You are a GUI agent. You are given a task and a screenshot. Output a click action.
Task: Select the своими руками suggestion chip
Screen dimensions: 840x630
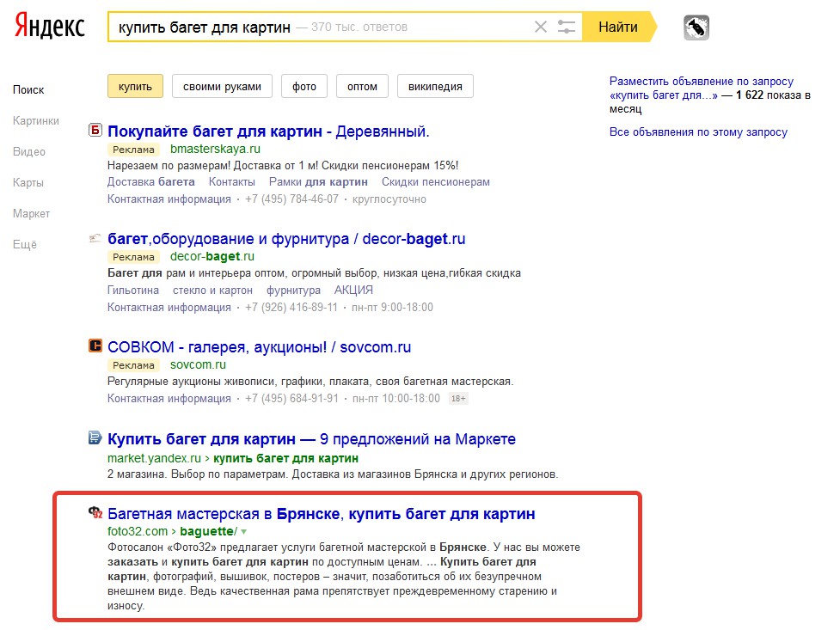(222, 86)
